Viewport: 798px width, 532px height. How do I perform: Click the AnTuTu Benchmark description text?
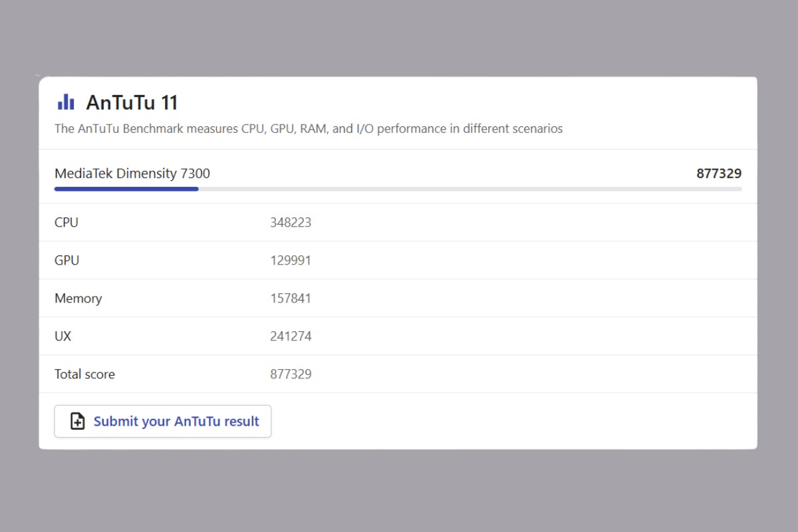309,128
